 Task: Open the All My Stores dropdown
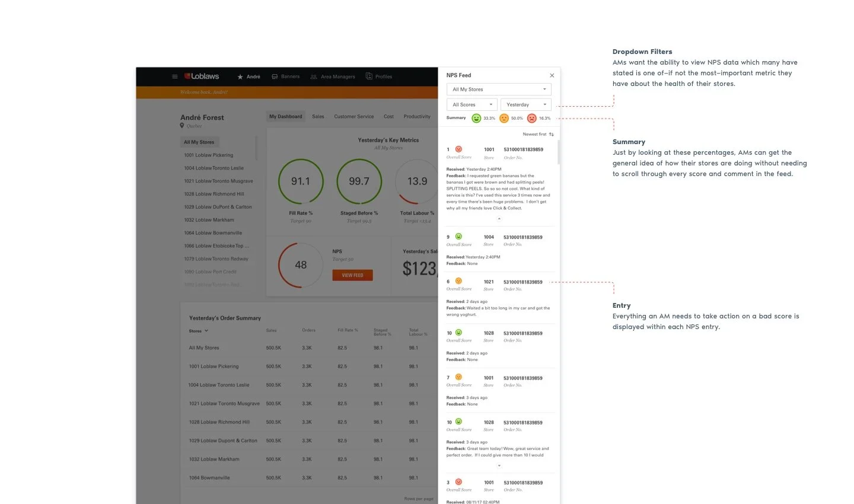(499, 88)
